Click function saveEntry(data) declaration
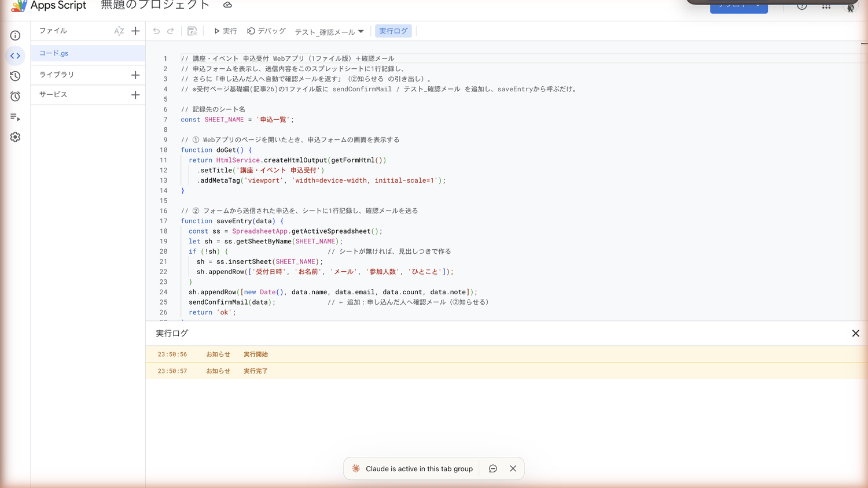Screen dimensions: 868x488 point(232,221)
